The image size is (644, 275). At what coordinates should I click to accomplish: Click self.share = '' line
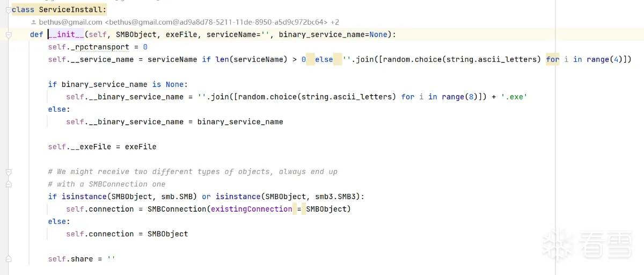point(82,259)
